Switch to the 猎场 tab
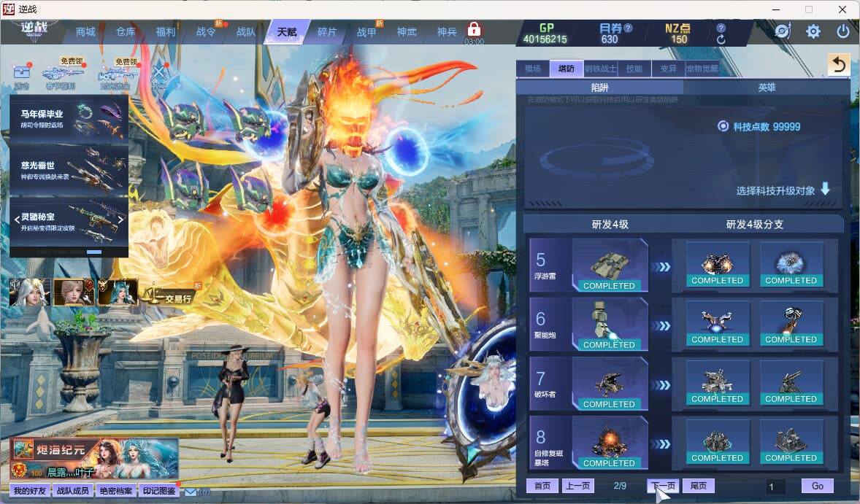This screenshot has width=860, height=504. [532, 69]
